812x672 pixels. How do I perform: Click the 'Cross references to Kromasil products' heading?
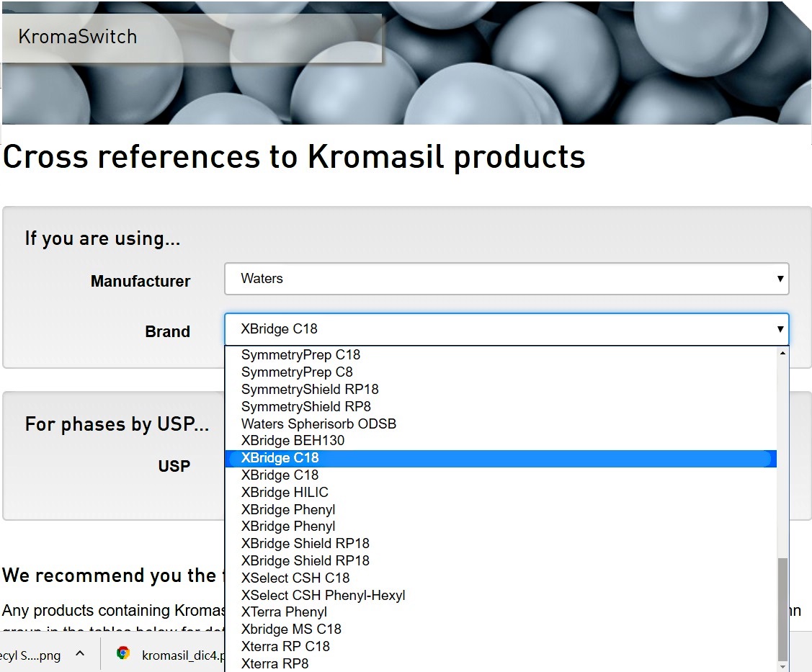pos(294,157)
